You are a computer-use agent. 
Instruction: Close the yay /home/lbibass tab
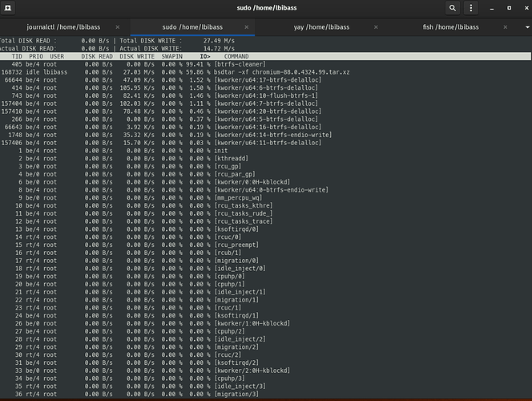coord(376,27)
